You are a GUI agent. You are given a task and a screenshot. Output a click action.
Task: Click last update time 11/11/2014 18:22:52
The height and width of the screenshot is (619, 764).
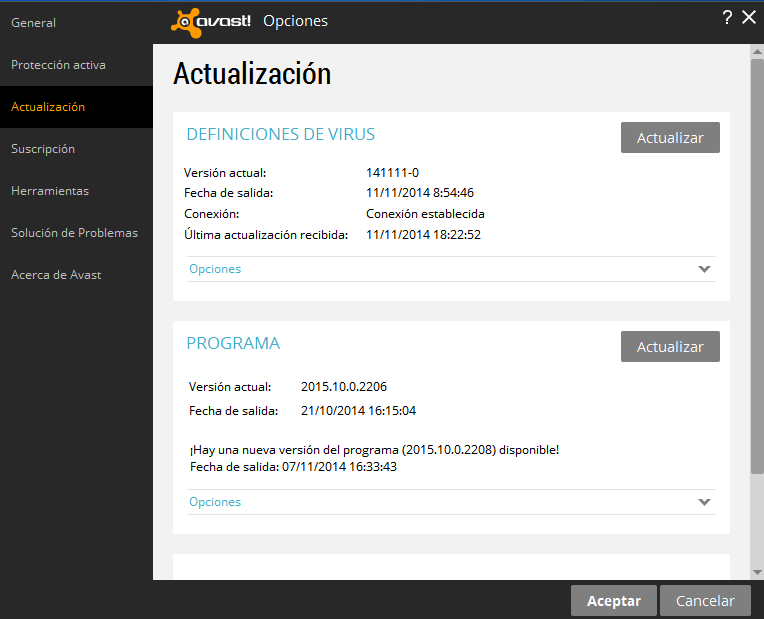[423, 234]
